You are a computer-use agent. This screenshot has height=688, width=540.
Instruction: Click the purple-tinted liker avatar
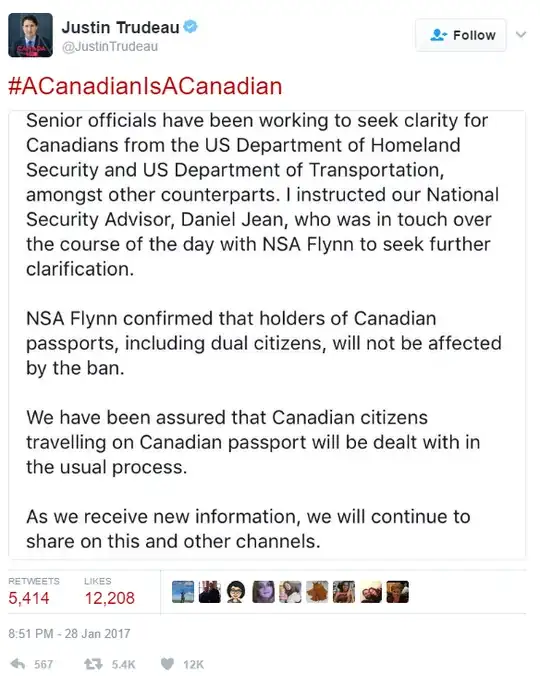pyautogui.click(x=263, y=591)
